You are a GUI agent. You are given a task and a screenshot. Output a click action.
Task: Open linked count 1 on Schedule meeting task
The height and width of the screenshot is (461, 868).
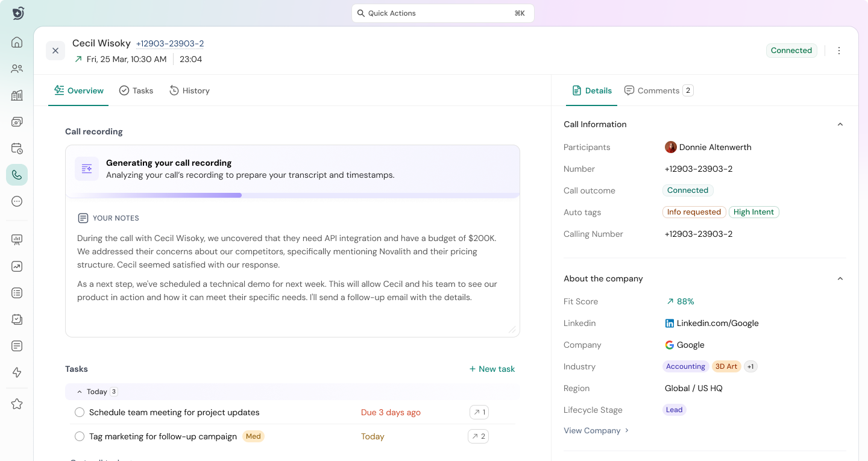[x=479, y=412]
